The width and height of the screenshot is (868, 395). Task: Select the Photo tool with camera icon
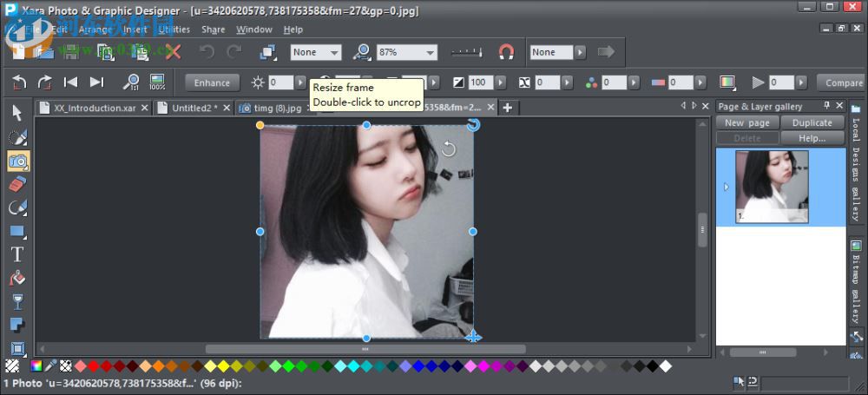pyautogui.click(x=18, y=161)
